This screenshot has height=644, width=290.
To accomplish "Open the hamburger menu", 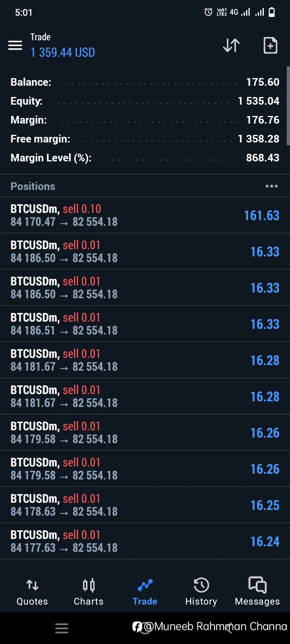I will 15,45.
